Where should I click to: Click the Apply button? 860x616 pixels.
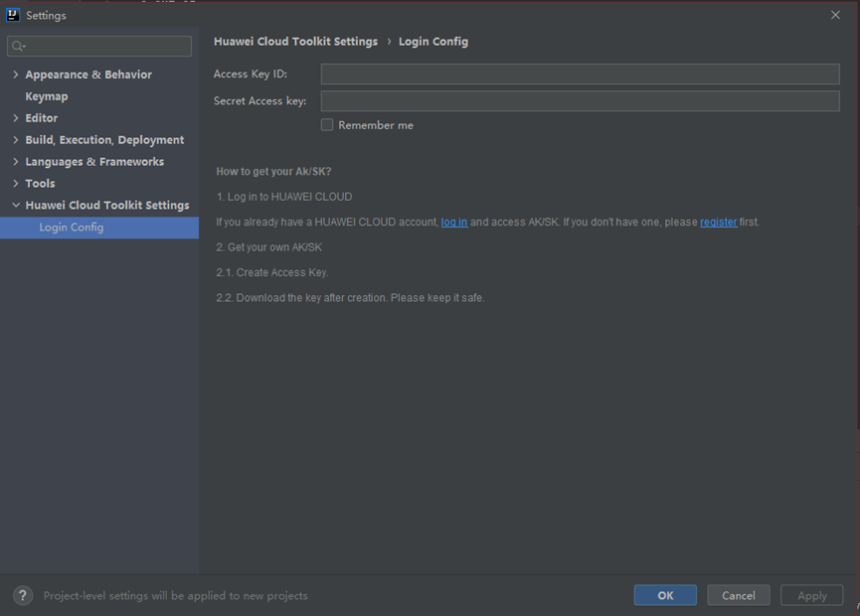[811, 595]
